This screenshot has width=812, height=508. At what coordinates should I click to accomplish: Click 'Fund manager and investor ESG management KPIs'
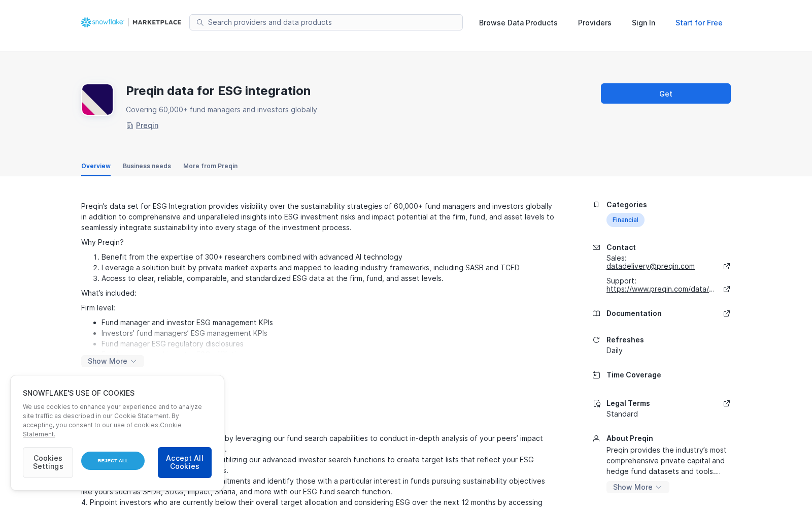coord(187,323)
